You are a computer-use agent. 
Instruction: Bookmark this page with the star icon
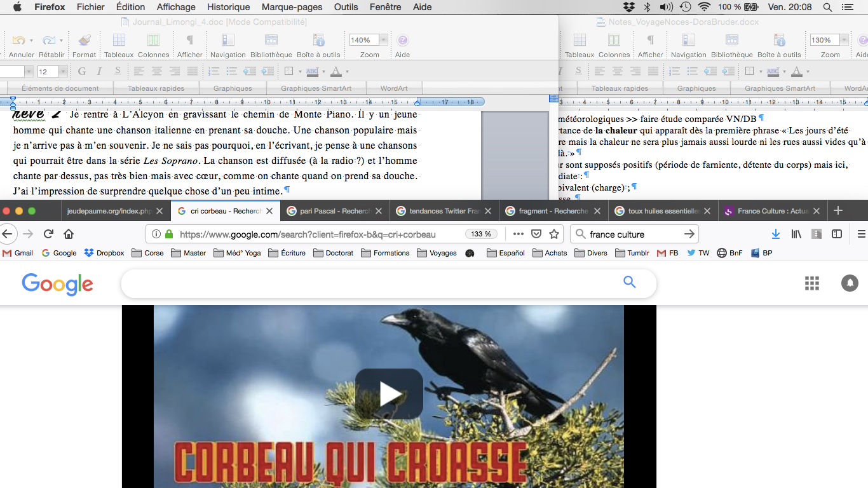554,234
